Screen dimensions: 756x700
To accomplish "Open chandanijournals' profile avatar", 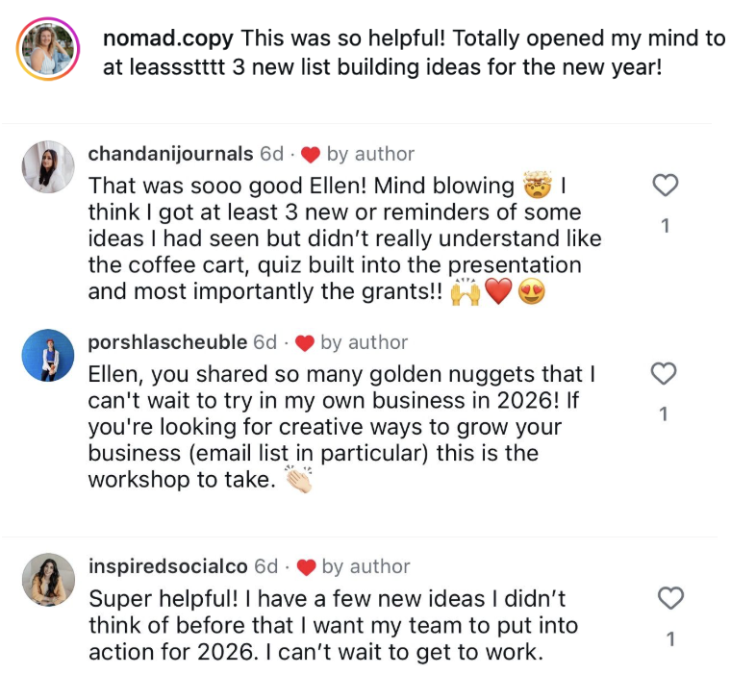I will coord(48,167).
